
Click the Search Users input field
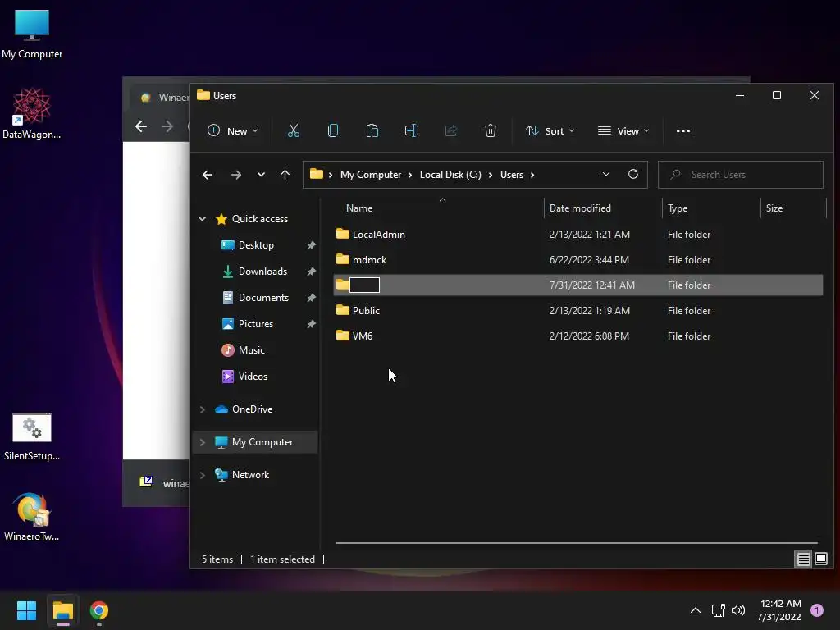pyautogui.click(x=741, y=175)
